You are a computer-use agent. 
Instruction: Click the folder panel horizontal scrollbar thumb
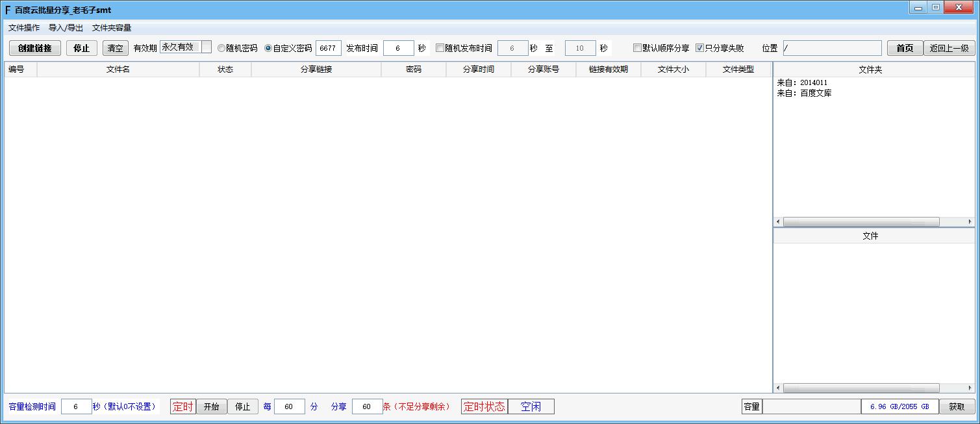coord(861,222)
